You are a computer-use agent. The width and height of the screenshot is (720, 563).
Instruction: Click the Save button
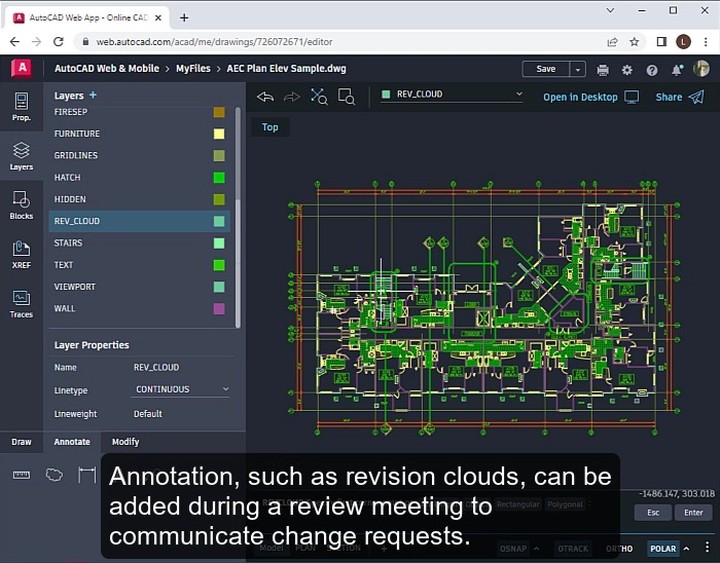pyautogui.click(x=546, y=69)
